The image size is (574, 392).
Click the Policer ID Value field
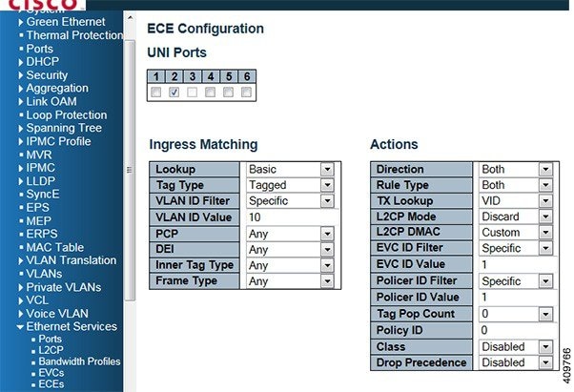click(x=515, y=298)
